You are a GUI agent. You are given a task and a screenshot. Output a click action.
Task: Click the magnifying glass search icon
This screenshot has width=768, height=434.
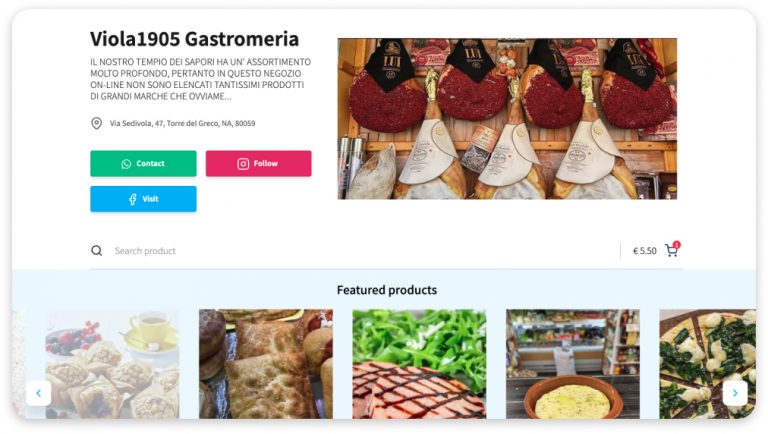tap(96, 251)
